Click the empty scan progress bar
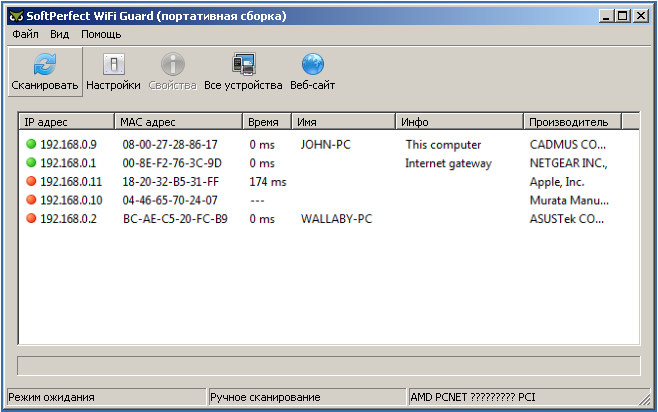Screen dimensions: 658x412 (x=329, y=365)
